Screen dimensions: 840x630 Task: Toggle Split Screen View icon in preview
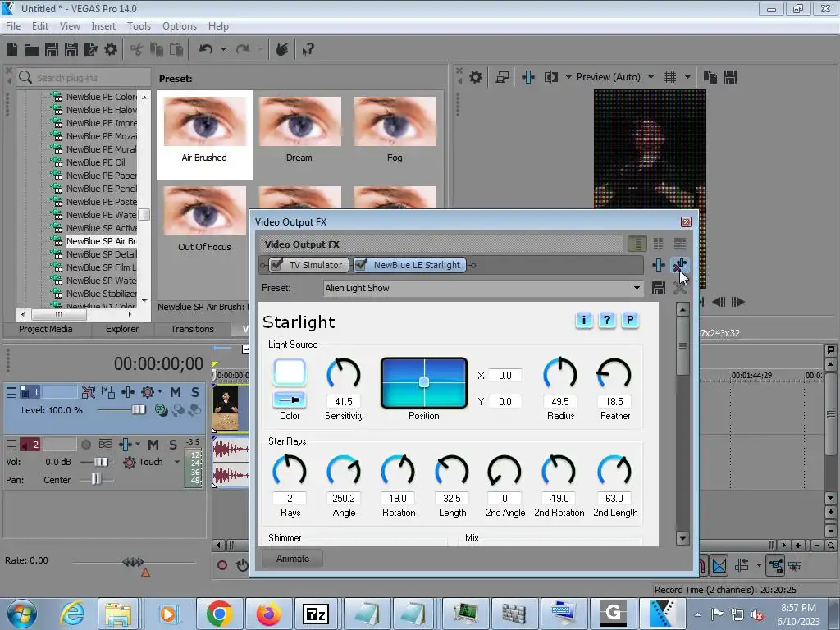click(x=550, y=77)
